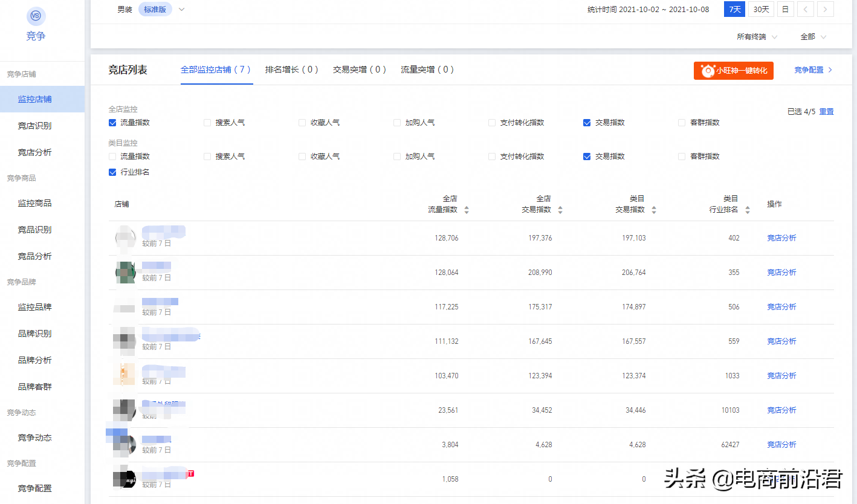The image size is (857, 504).
Task: Switch to 交易突增 (0) tab
Action: [360, 70]
